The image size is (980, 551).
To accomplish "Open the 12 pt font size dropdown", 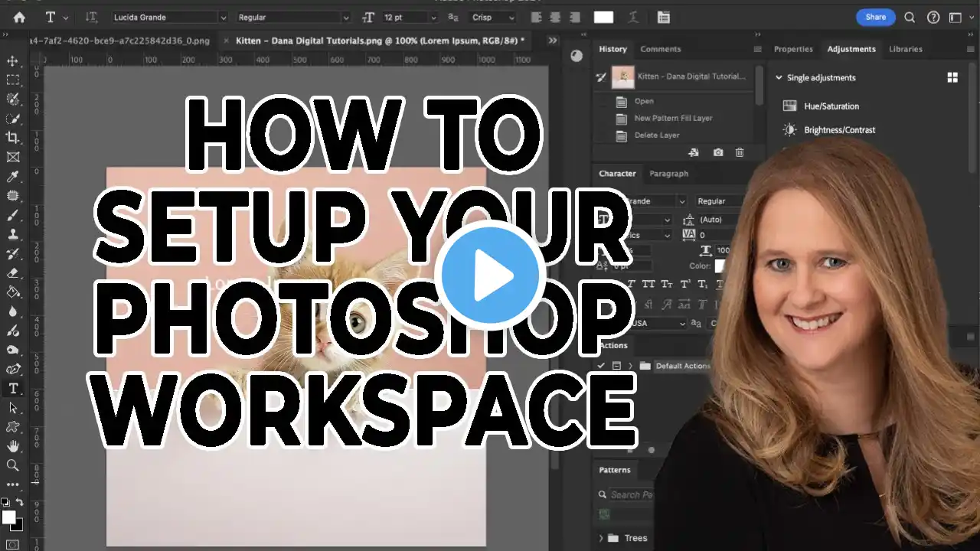I will point(409,17).
